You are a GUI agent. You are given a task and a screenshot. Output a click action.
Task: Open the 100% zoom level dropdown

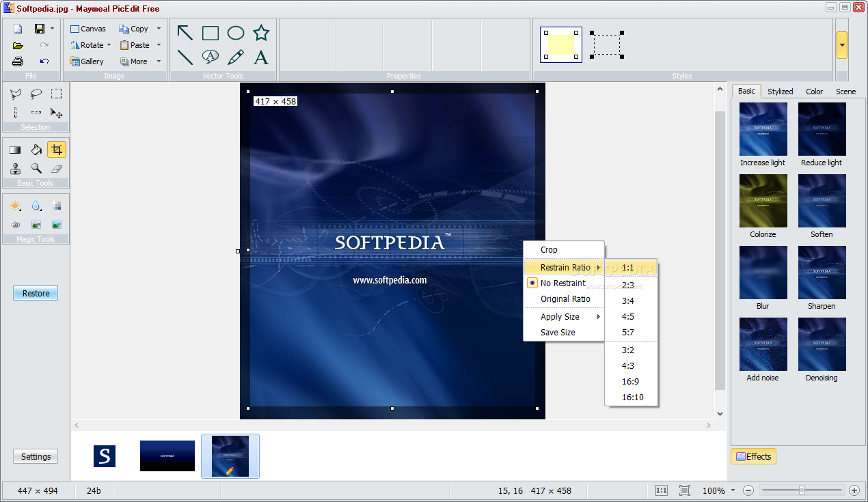click(733, 490)
